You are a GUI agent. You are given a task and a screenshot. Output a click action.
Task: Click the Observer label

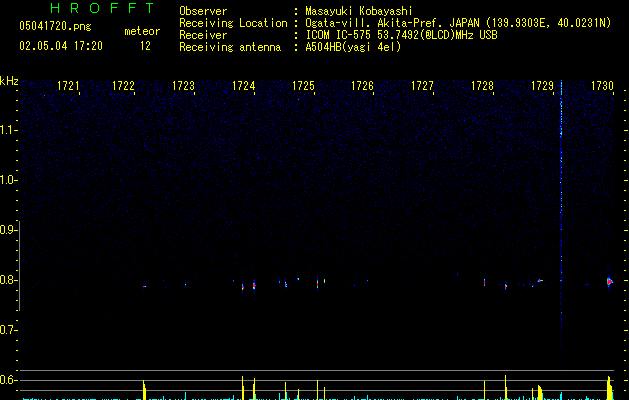click(203, 11)
